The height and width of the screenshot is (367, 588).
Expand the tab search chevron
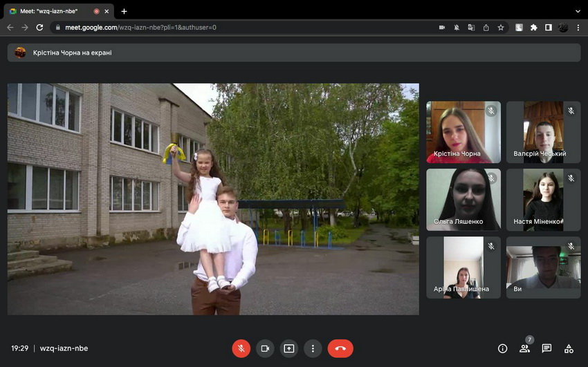(578, 11)
